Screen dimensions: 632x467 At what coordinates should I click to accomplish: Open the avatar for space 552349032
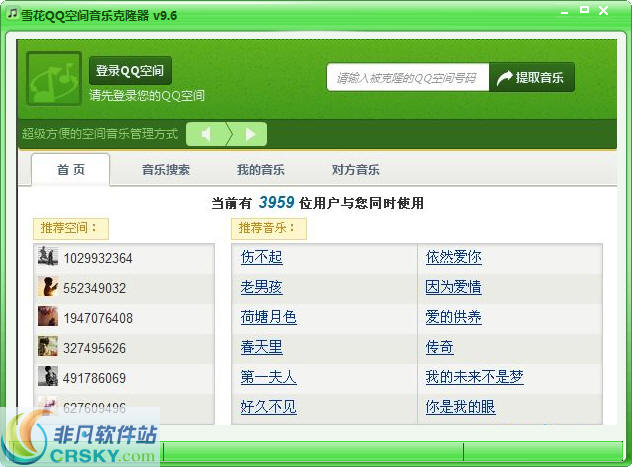[48, 286]
